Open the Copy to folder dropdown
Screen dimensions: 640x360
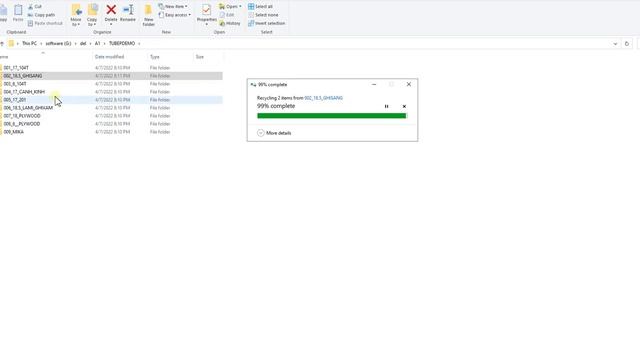point(92,16)
